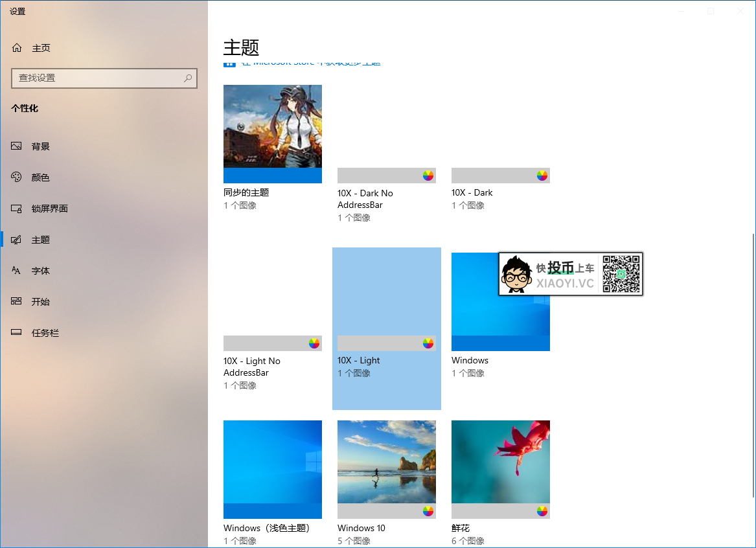The width and height of the screenshot is (756, 548).
Task: Select the 背景 (Background) picture icon in sidebar
Action: (16, 146)
